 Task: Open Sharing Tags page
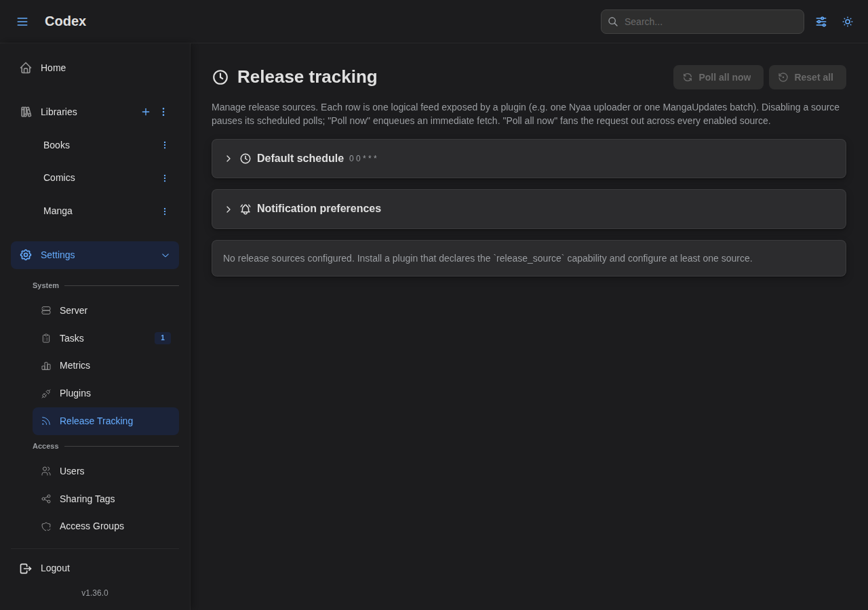click(106, 499)
